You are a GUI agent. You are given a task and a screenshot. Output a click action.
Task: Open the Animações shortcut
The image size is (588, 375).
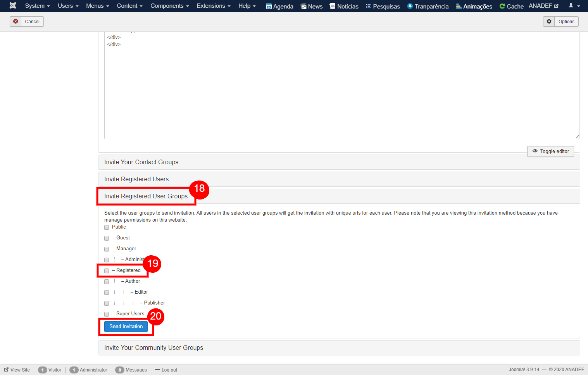tap(474, 6)
